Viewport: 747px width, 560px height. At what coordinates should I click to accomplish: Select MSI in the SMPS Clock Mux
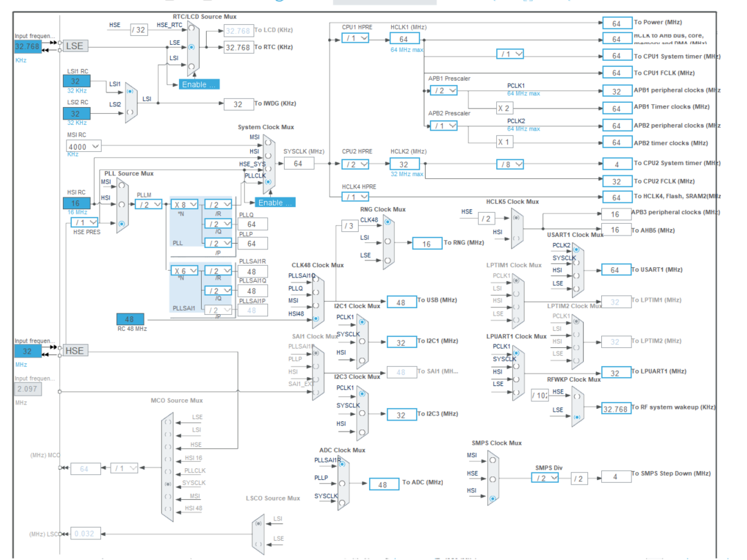(x=493, y=461)
